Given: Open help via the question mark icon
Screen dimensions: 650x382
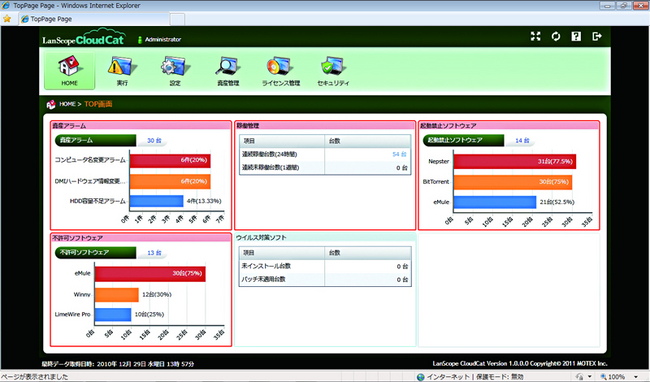Looking at the screenshot, I should pyautogui.click(x=576, y=36).
